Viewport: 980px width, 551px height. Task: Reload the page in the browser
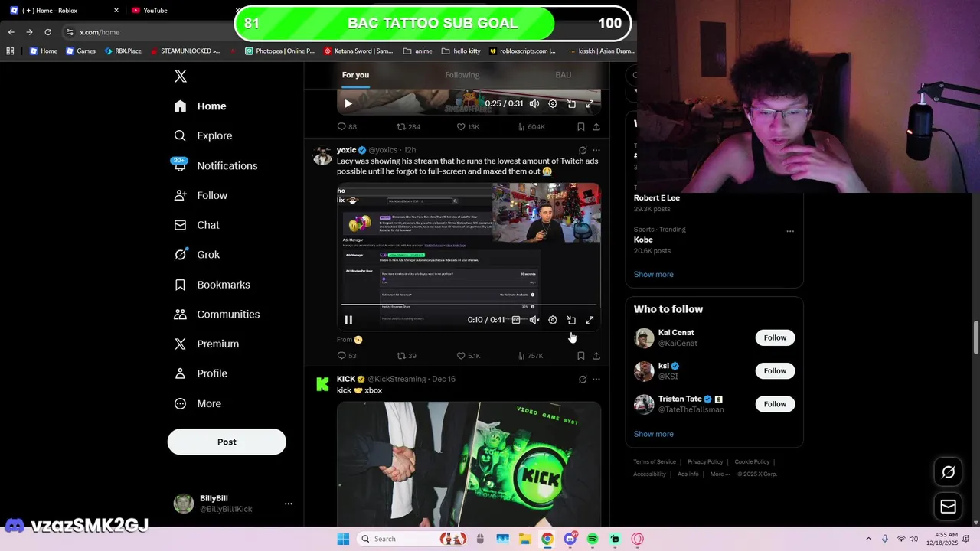47,32
